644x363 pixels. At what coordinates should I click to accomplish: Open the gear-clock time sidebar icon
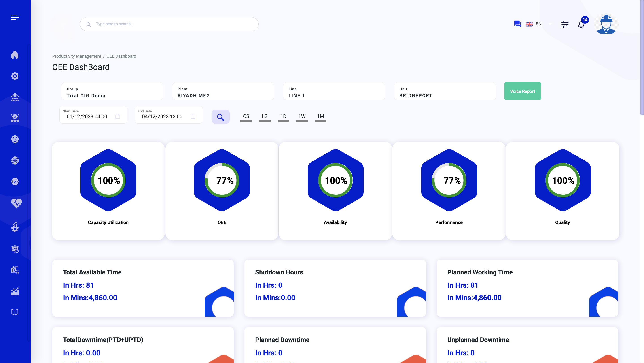15,139
